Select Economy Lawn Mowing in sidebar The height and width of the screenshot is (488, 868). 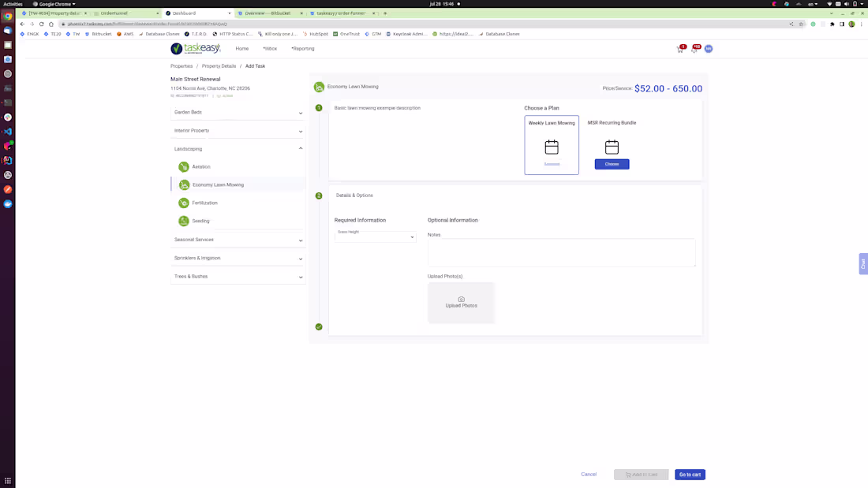(x=238, y=184)
